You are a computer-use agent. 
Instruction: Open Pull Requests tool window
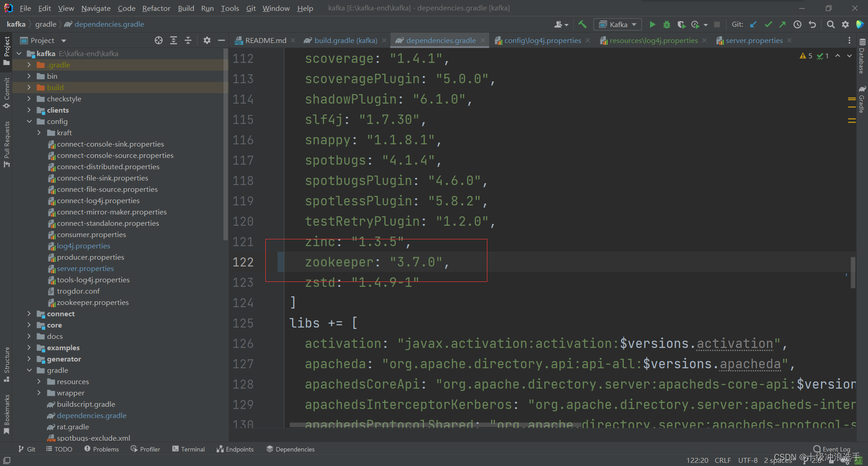[6, 144]
